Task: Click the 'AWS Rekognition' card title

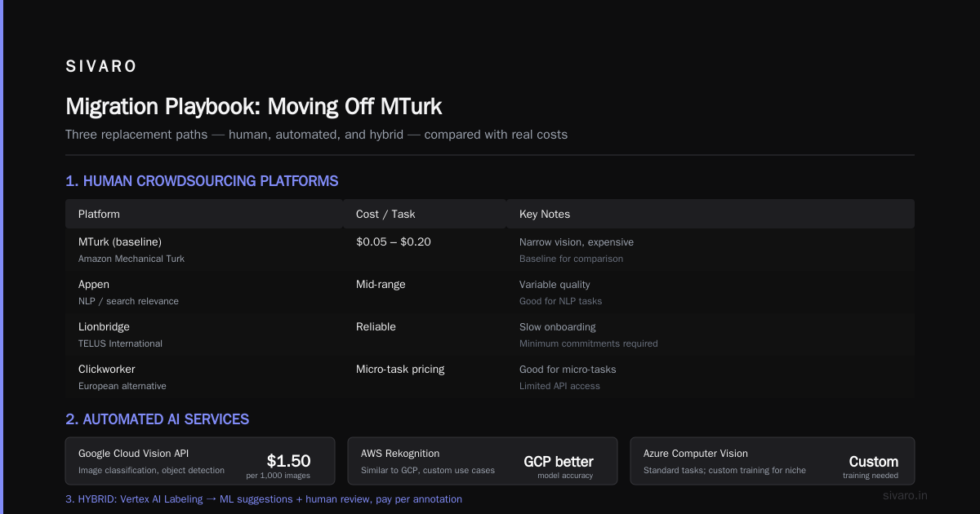Action: pos(400,453)
